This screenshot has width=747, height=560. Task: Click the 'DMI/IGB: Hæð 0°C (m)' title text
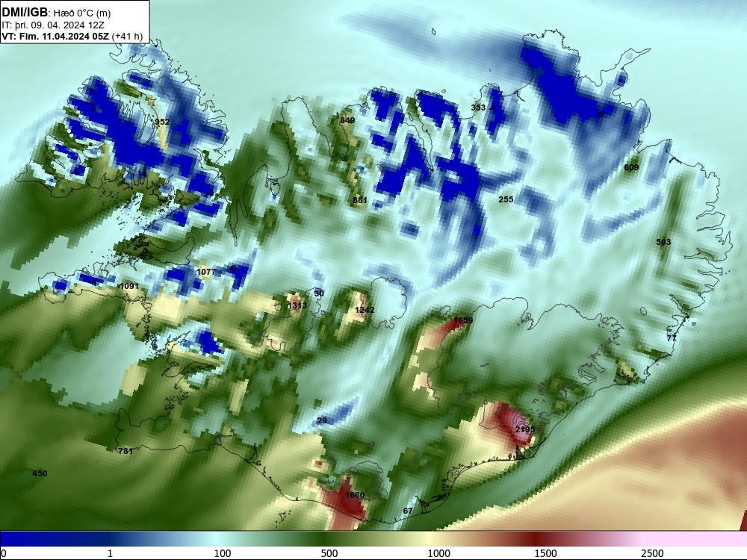click(56, 13)
